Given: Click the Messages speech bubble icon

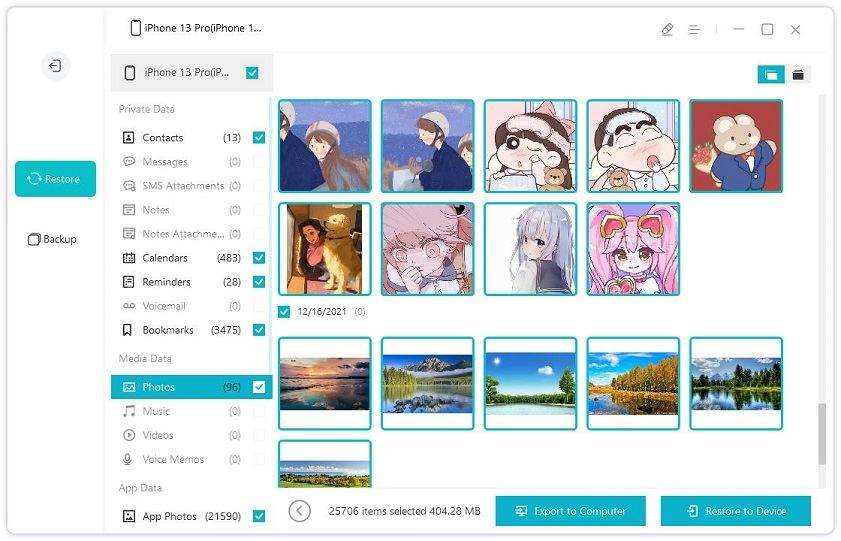Looking at the screenshot, I should pos(129,161).
